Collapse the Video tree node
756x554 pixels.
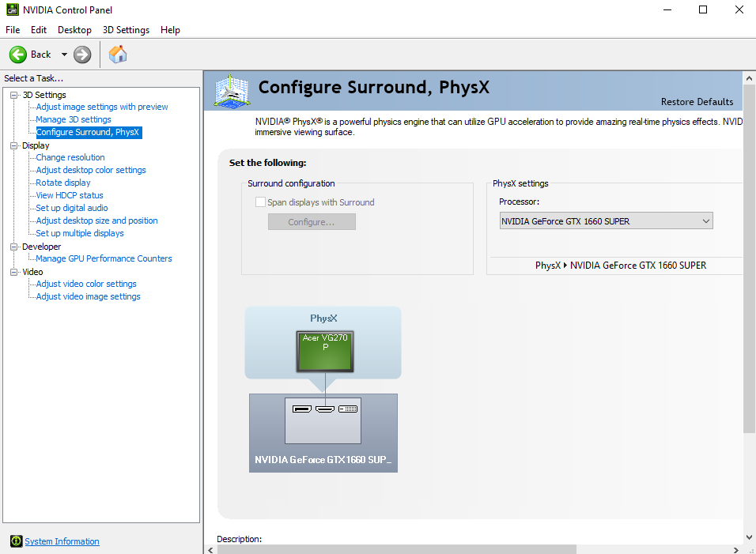tap(14, 272)
